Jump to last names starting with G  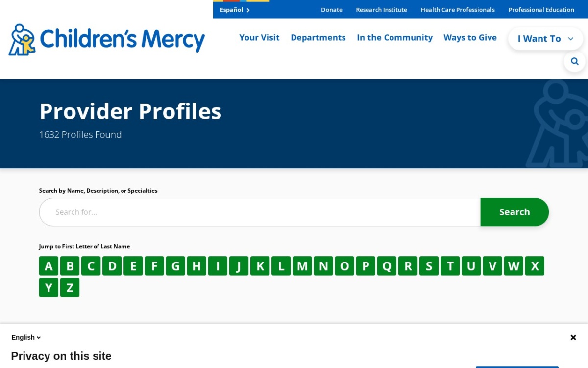tap(175, 266)
